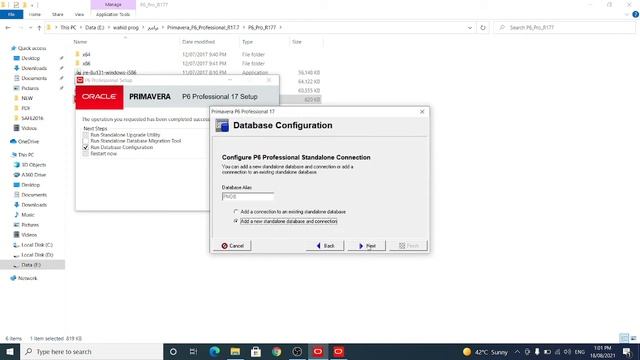Open A360 Drive under This PC
Image resolution: width=640 pixels, height=360 pixels.
tap(33, 175)
